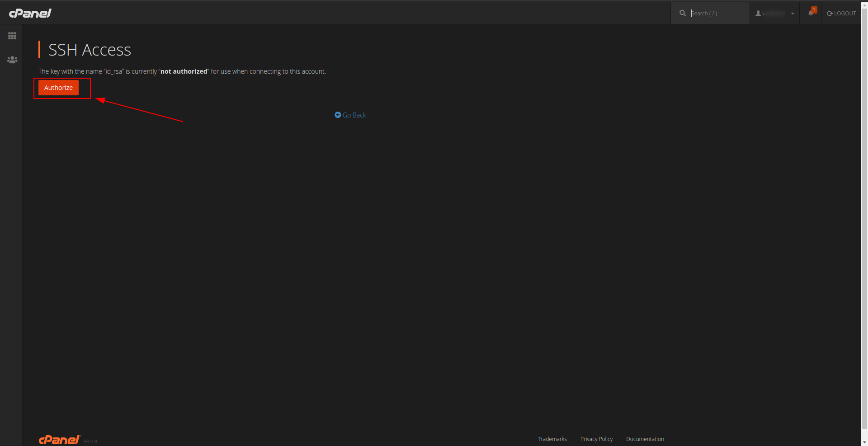The image size is (868, 446).
Task: Click the blue arrow icon beside Go Back
Action: [x=338, y=115]
